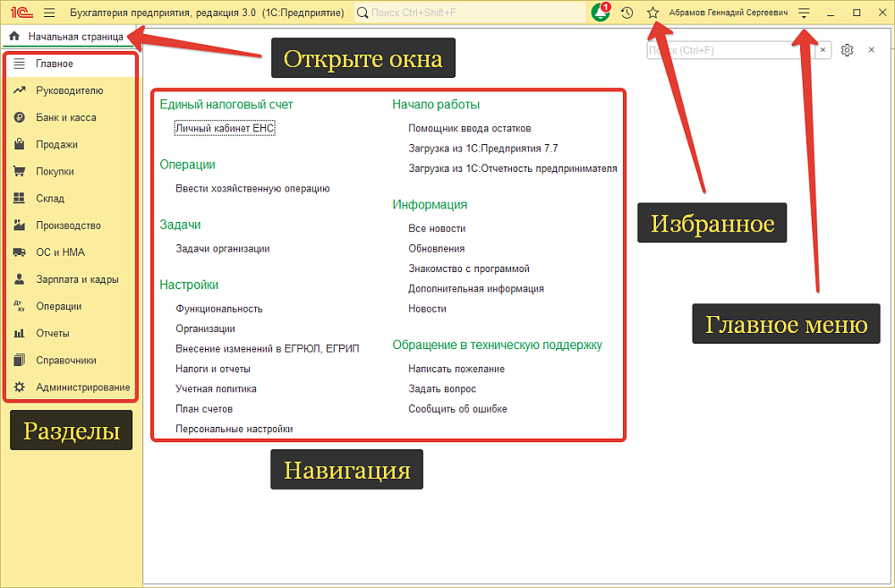This screenshot has height=588, width=895.
Task: Click Руководителю chart icon
Action: pyautogui.click(x=20, y=90)
